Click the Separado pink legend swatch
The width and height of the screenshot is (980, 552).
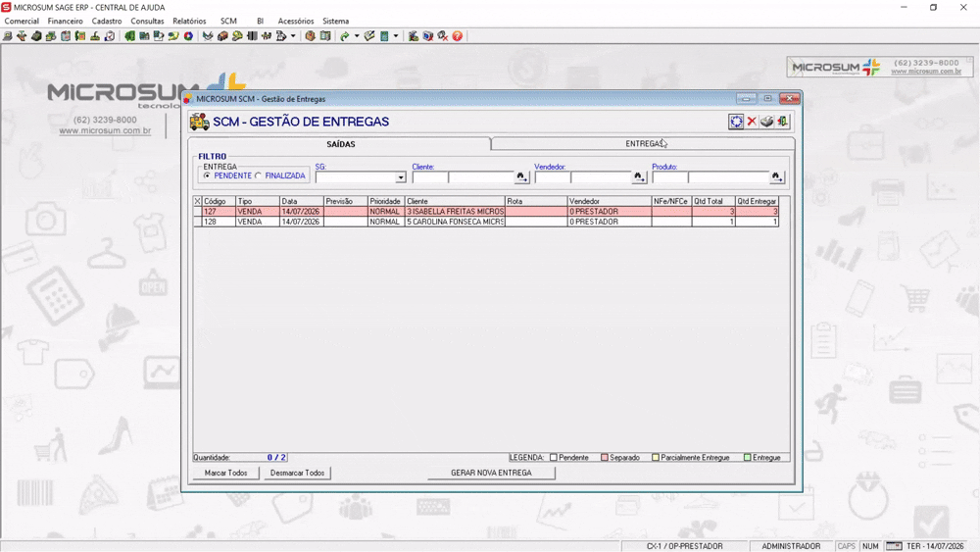pos(605,458)
